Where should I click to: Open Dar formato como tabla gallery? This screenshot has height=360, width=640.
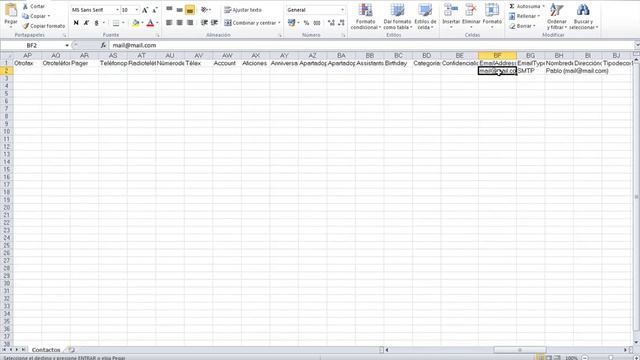point(398,16)
